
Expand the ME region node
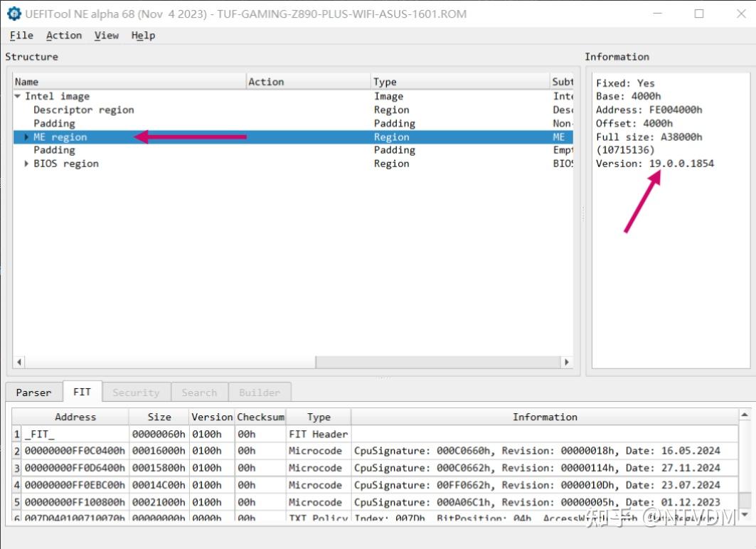point(26,137)
